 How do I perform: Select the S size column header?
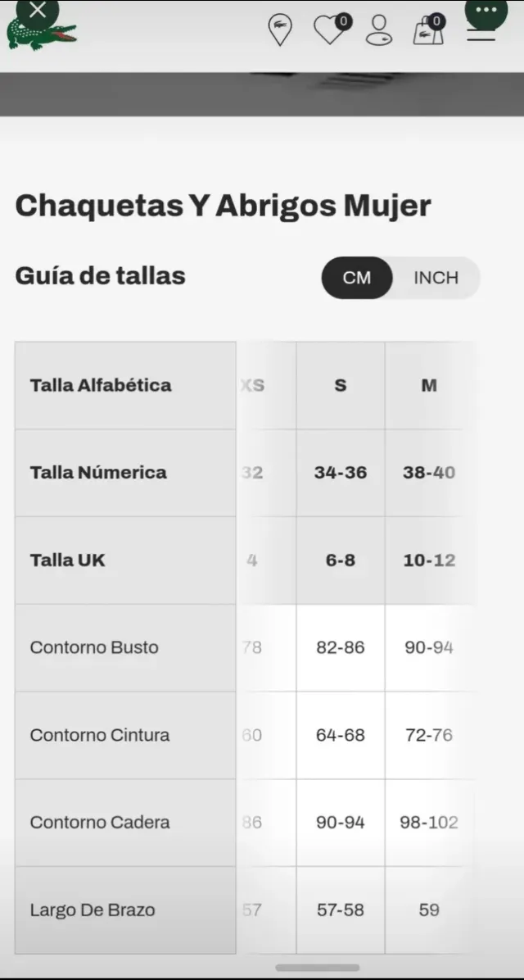341,385
